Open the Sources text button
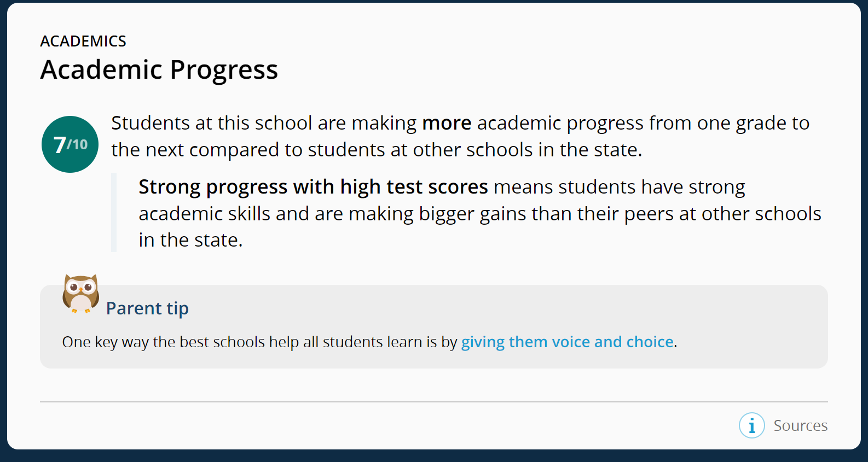The image size is (868, 462). (800, 425)
